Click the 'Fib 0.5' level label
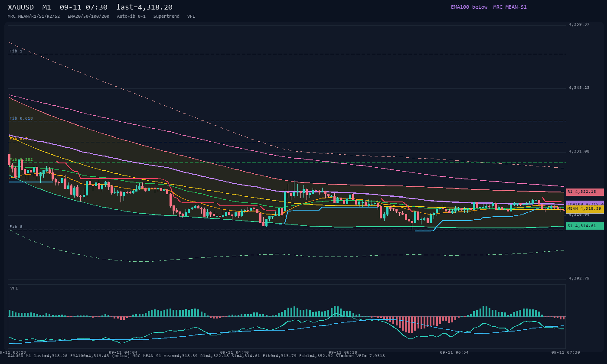Screen dimensions: 607x364 point(19,139)
